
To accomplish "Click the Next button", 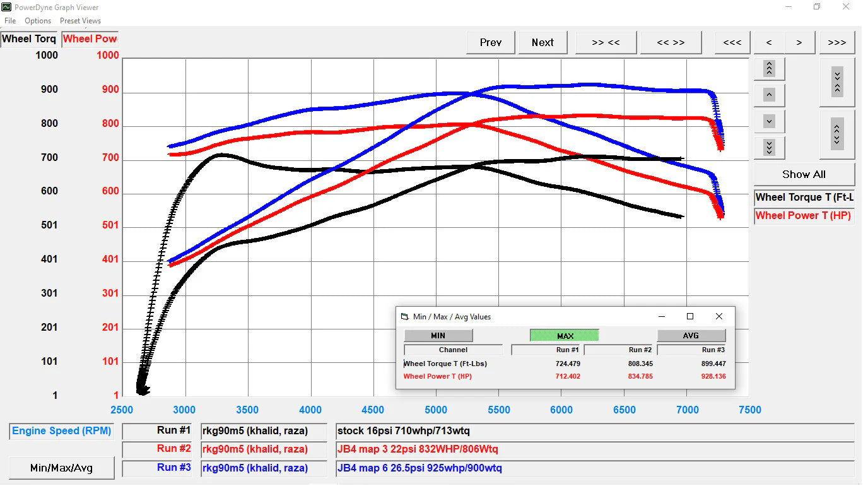I will coord(542,43).
